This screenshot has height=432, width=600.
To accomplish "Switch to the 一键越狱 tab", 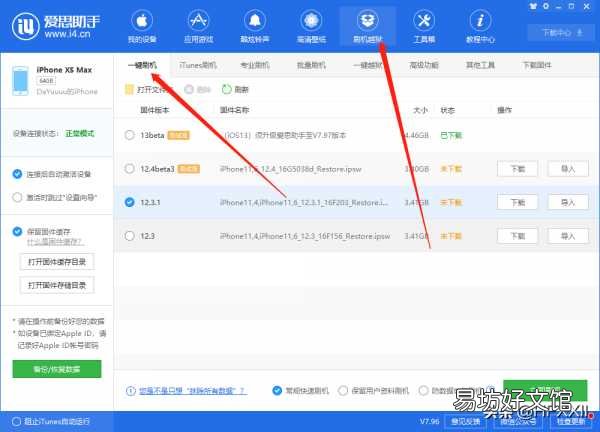I will click(368, 65).
